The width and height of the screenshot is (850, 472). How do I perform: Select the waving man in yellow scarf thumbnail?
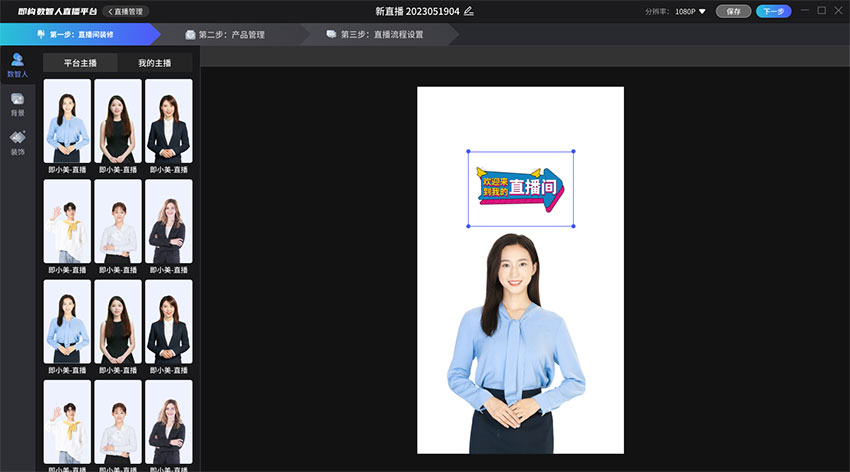[67, 221]
